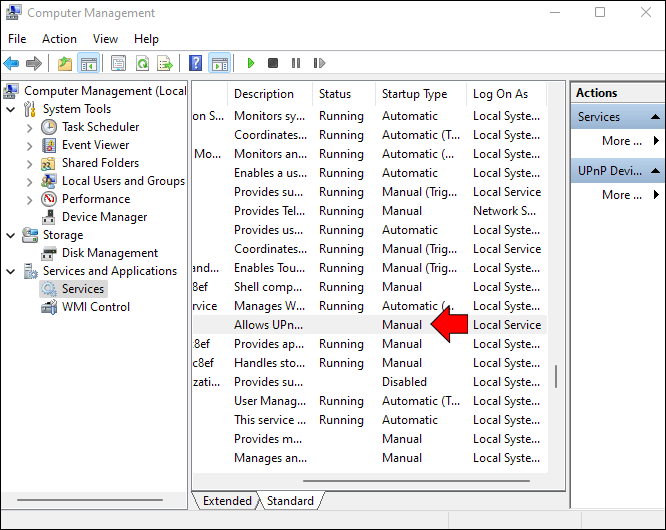Click the Back arrow toolbar icon
This screenshot has width=666, height=530.
(x=11, y=64)
